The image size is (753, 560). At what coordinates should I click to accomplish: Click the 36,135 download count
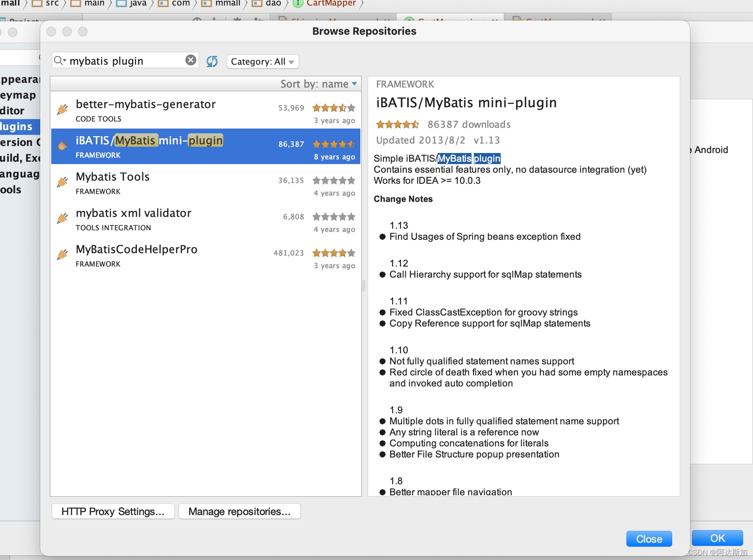point(291,180)
